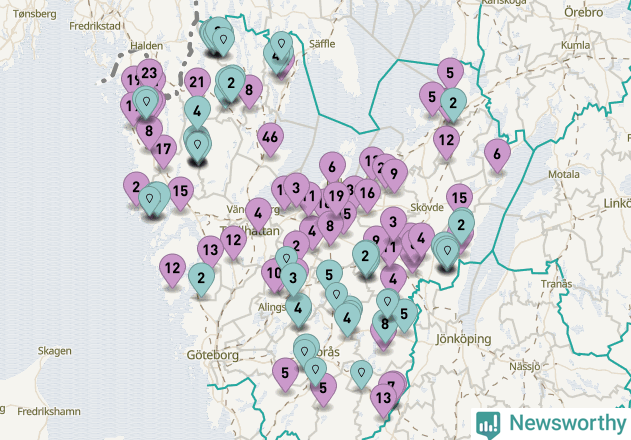This screenshot has height=440, width=631.
Task: Select the purple 23 marker near Halden
Action: pos(149,74)
